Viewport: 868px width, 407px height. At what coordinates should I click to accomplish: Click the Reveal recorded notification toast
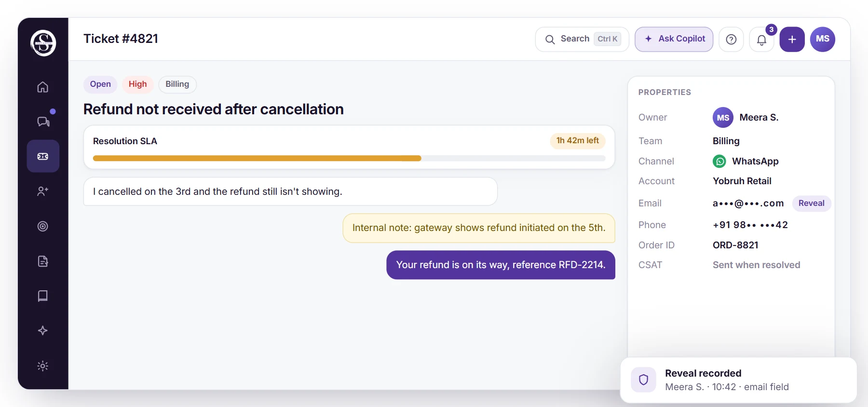(738, 380)
